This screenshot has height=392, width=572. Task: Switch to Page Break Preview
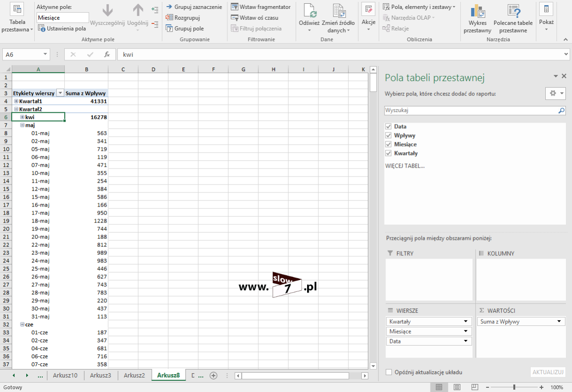coord(474,387)
